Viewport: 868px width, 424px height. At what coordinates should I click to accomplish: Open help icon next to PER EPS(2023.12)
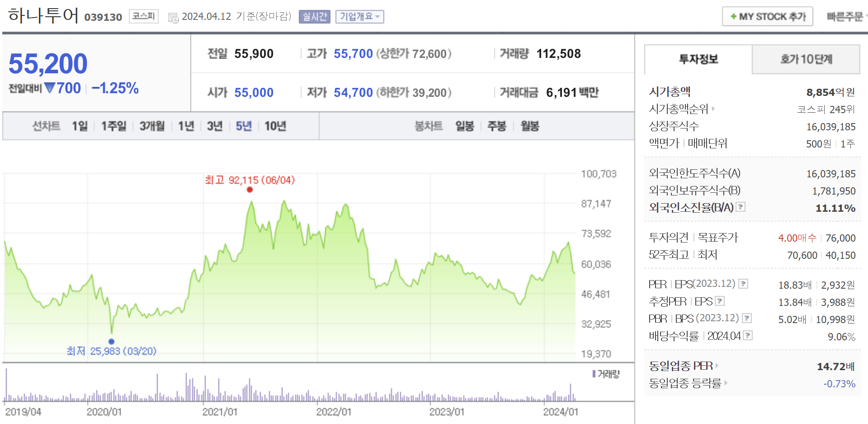click(x=743, y=284)
